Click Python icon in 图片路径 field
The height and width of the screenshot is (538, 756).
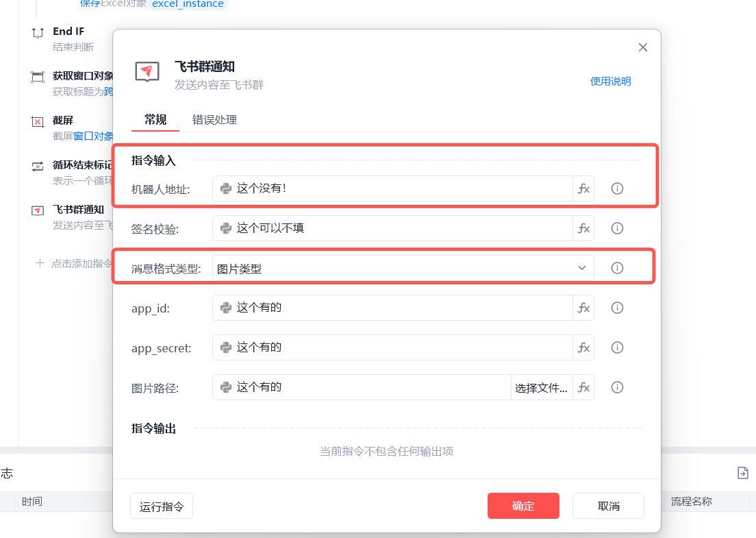[226, 387]
